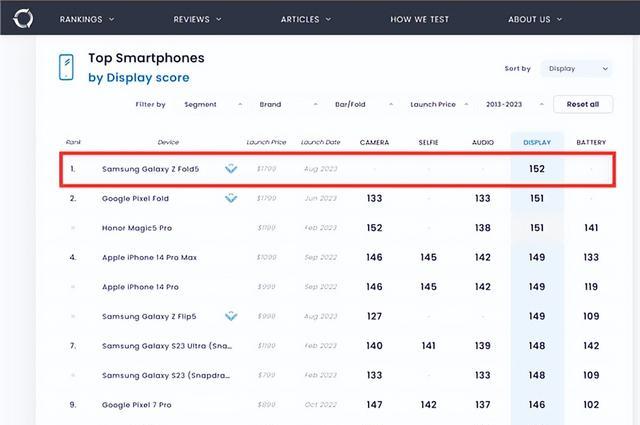
Task: Click the circular site logo icon
Action: tap(23, 18)
